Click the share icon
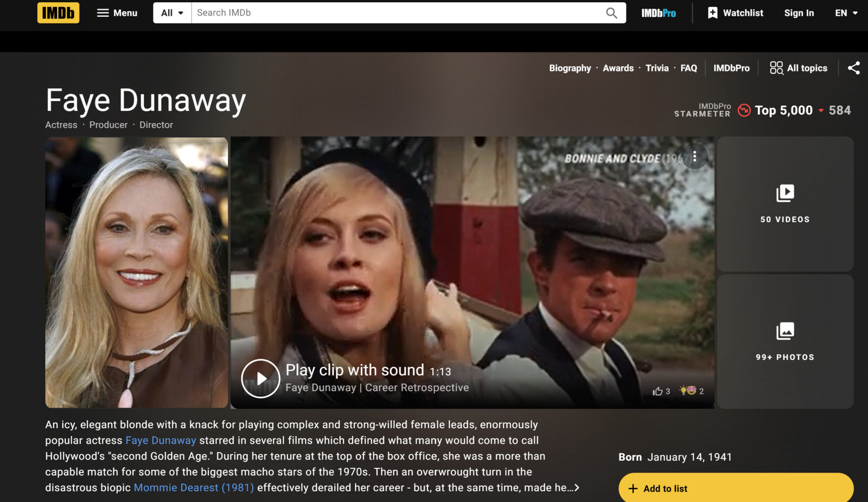Image resolution: width=868 pixels, height=502 pixels. coord(853,68)
